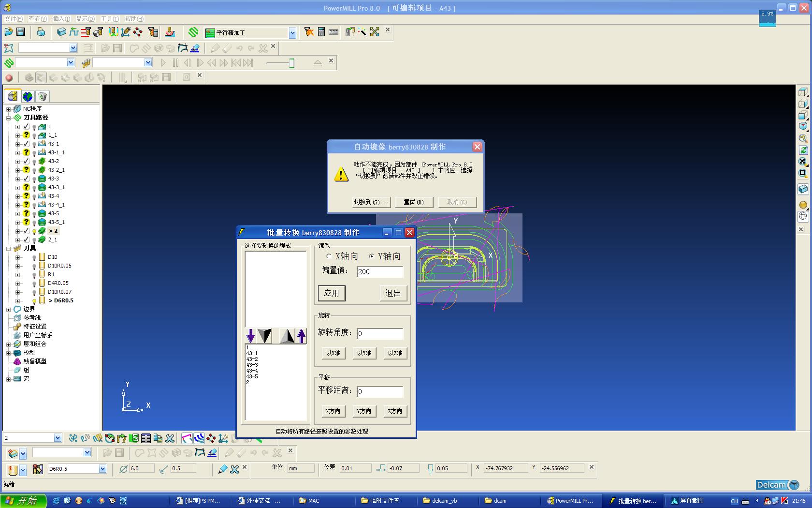Screen dimensions: 812x508
Task: Open the 文件(F) menu
Action: click(x=14, y=19)
